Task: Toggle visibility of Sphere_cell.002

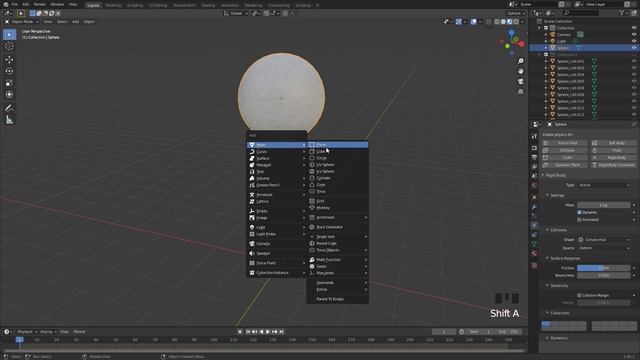Action: coord(634,61)
